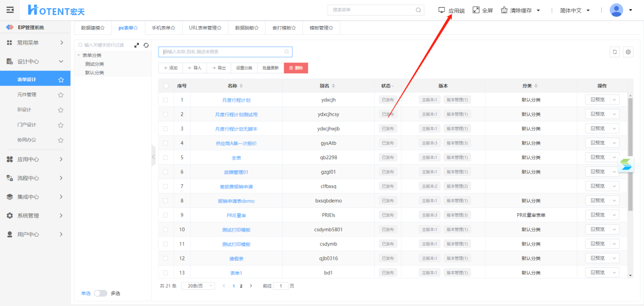Star the 表单设计 menu item

61,80
